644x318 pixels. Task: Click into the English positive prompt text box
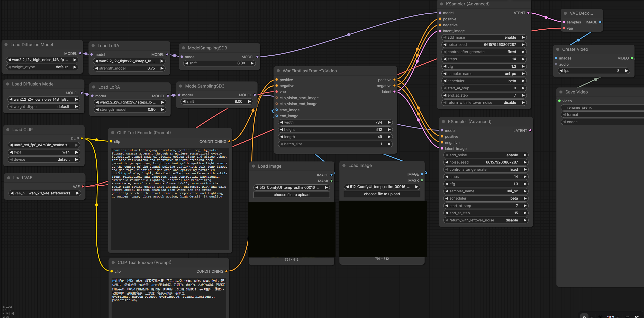click(170, 199)
